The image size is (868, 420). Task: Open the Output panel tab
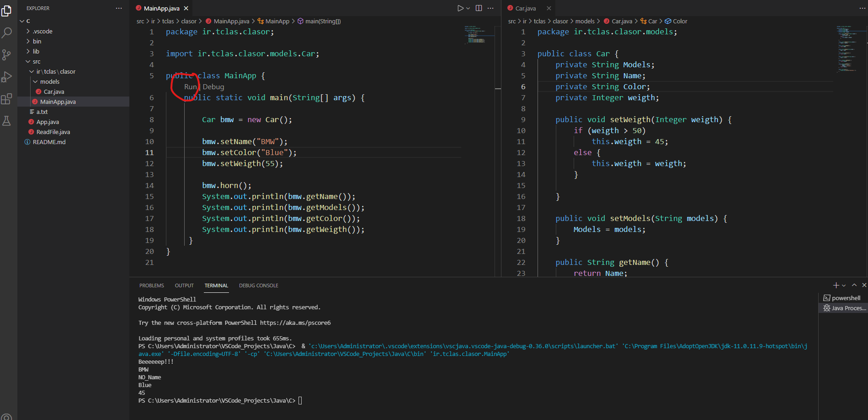pos(184,285)
